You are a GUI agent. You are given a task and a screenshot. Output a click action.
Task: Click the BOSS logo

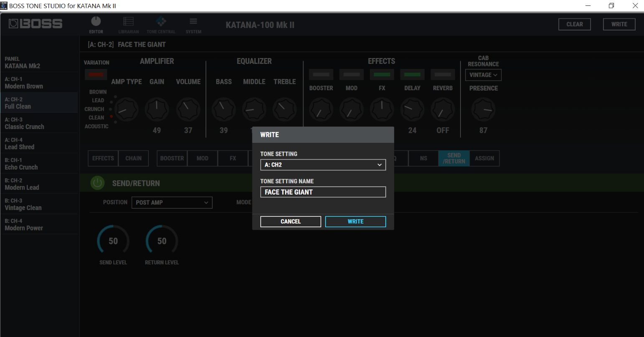point(36,24)
